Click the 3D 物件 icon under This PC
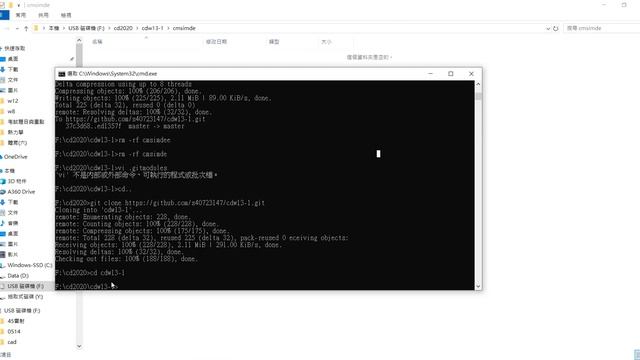Image resolution: width=640 pixels, height=360 pixels. 3,181
